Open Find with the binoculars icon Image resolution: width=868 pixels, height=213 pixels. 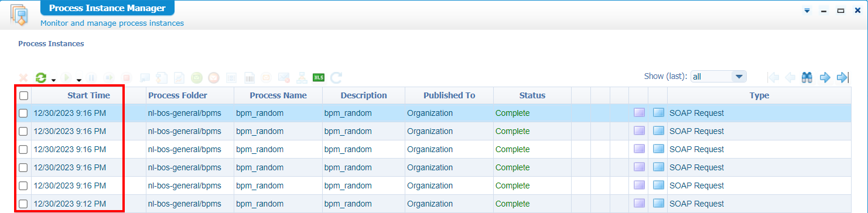point(807,77)
